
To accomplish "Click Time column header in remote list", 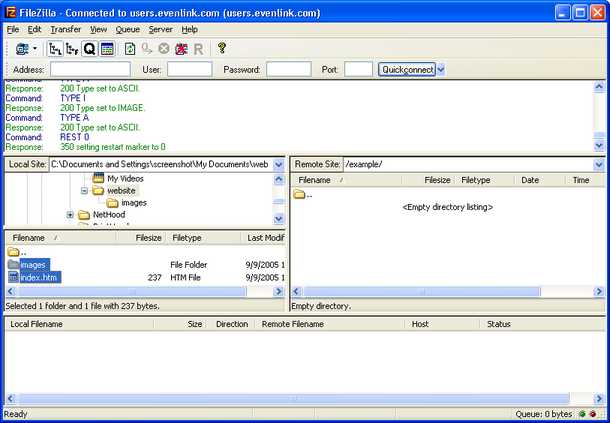I will pyautogui.click(x=585, y=180).
